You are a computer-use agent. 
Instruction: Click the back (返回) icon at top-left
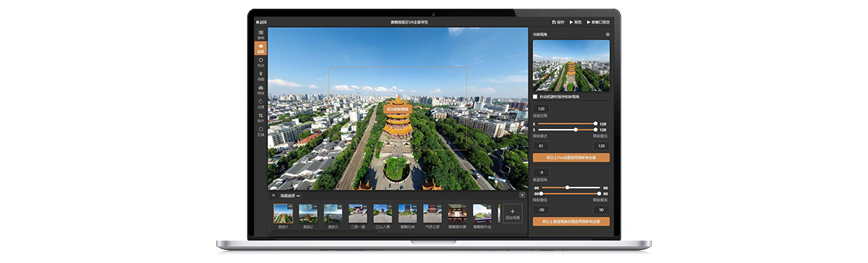[x=261, y=22]
